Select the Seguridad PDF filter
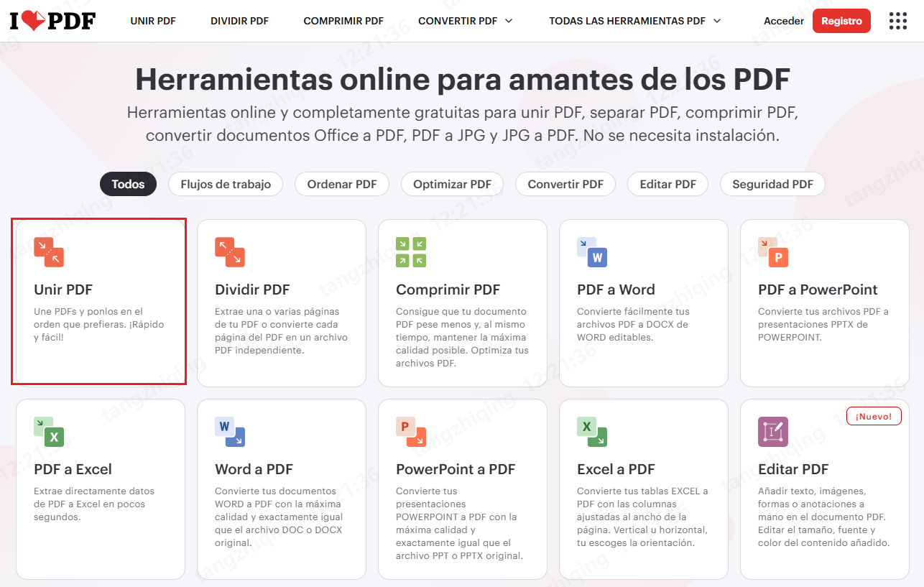The image size is (924, 587). pyautogui.click(x=772, y=184)
